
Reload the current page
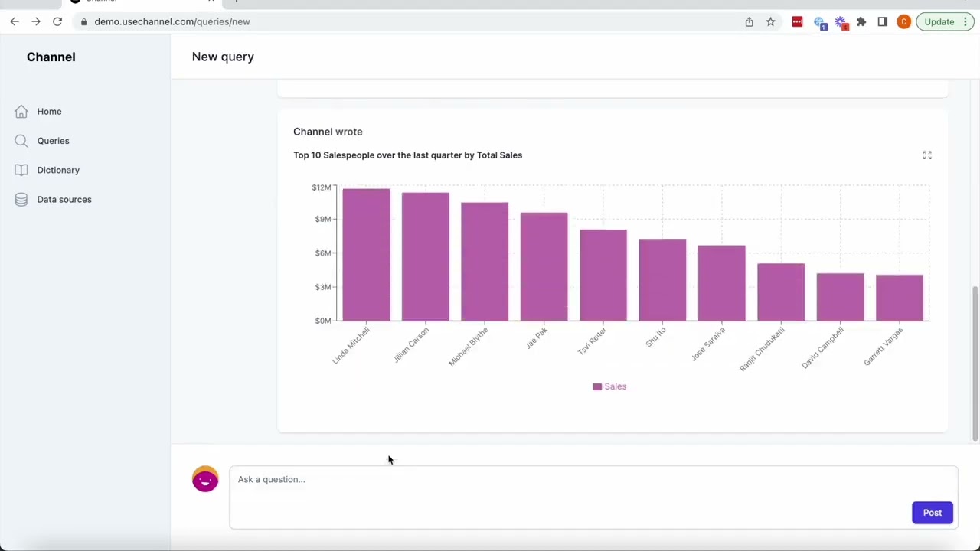pos(57,21)
